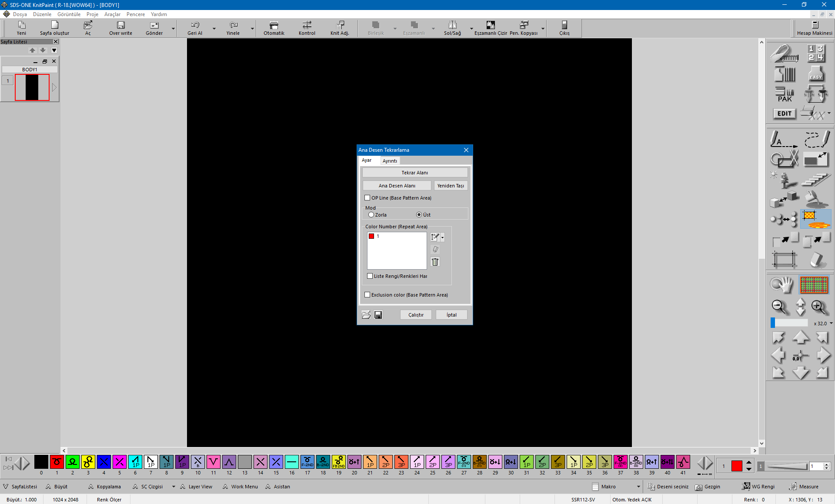Open the x 32.0 zoom dropdown
835x504 pixels.
click(x=831, y=324)
